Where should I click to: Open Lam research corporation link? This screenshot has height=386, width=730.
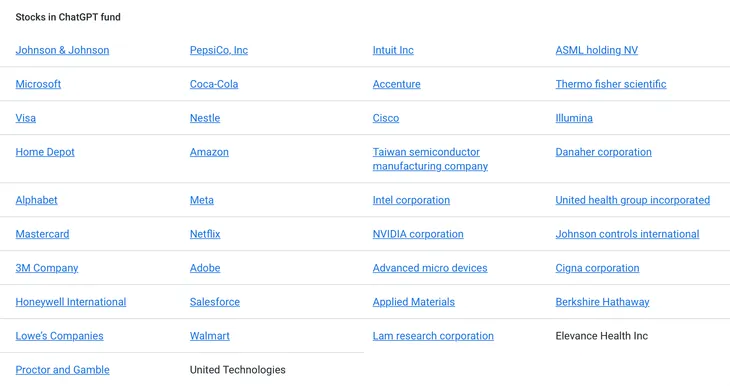click(x=433, y=336)
